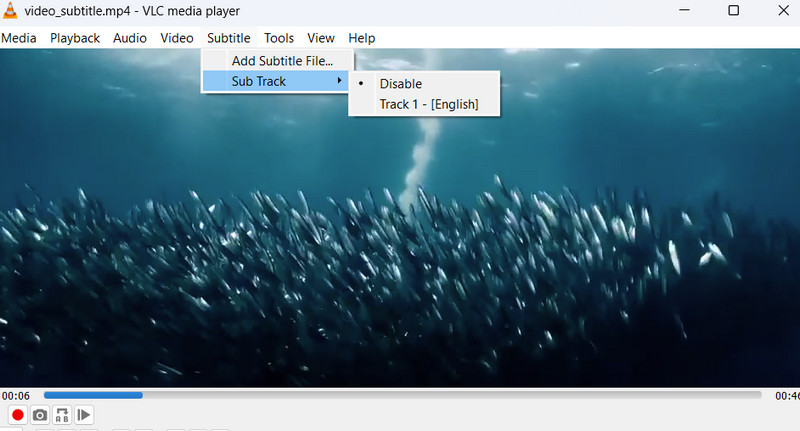Image resolution: width=800 pixels, height=431 pixels.
Task: Open the Video menu
Action: click(x=177, y=38)
